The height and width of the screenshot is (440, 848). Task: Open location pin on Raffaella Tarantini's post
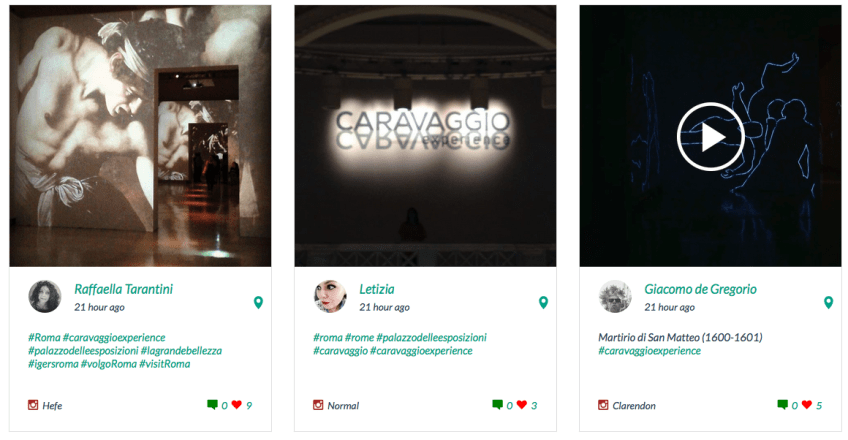click(259, 303)
